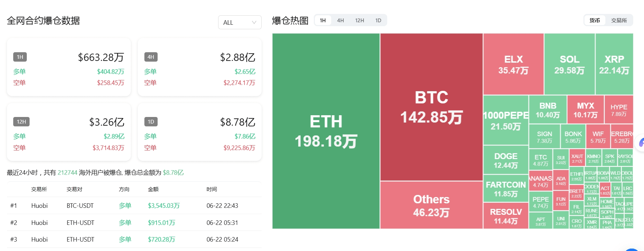Click the DOGE heatmap tile
This screenshot has height=251, width=644.
(x=506, y=160)
